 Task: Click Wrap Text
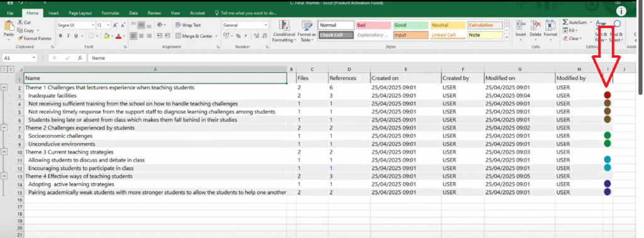point(188,25)
